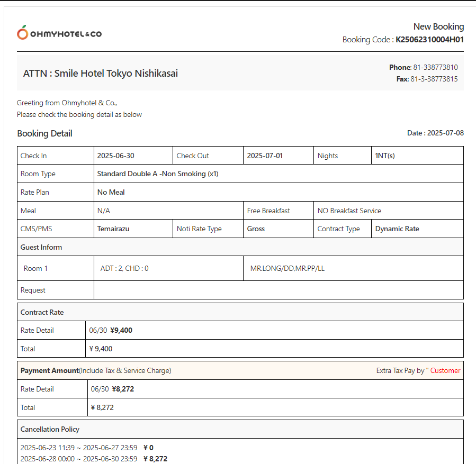476x464 pixels.
Task: Click the empty Request field cell
Action: tap(278, 290)
